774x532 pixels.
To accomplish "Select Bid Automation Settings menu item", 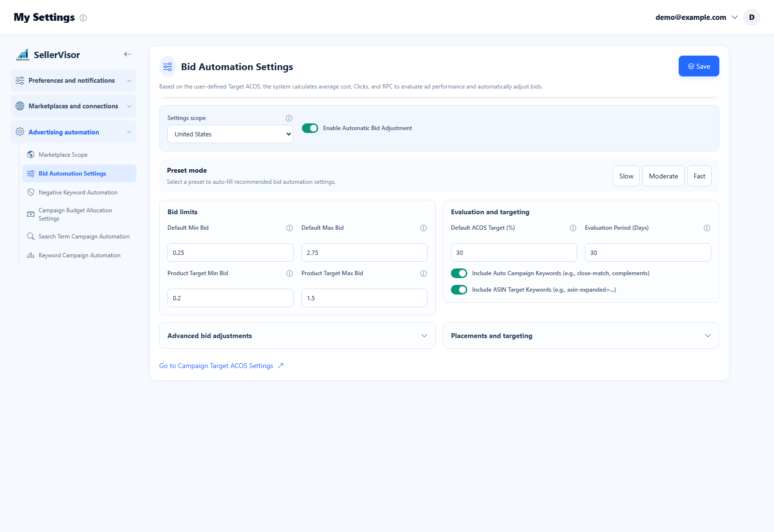I will click(79, 174).
